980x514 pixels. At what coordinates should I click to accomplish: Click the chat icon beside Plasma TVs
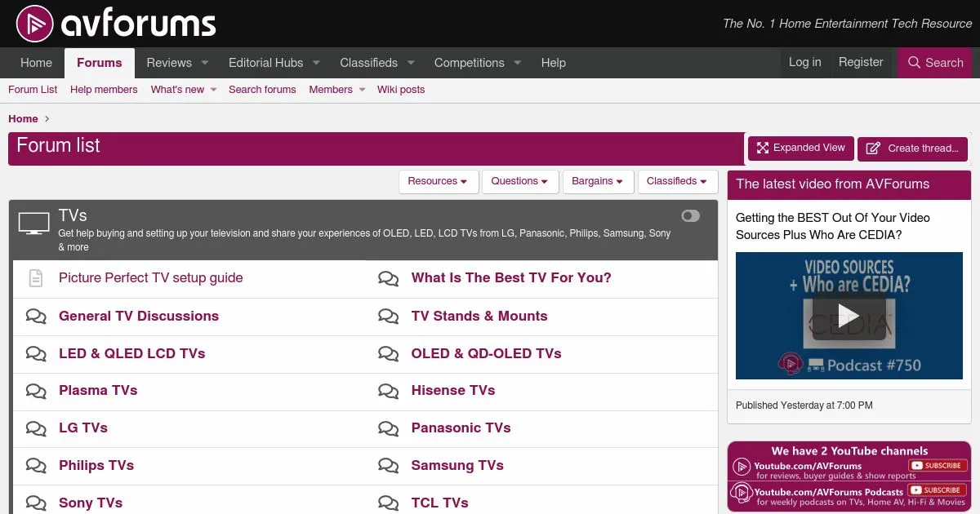(x=36, y=391)
